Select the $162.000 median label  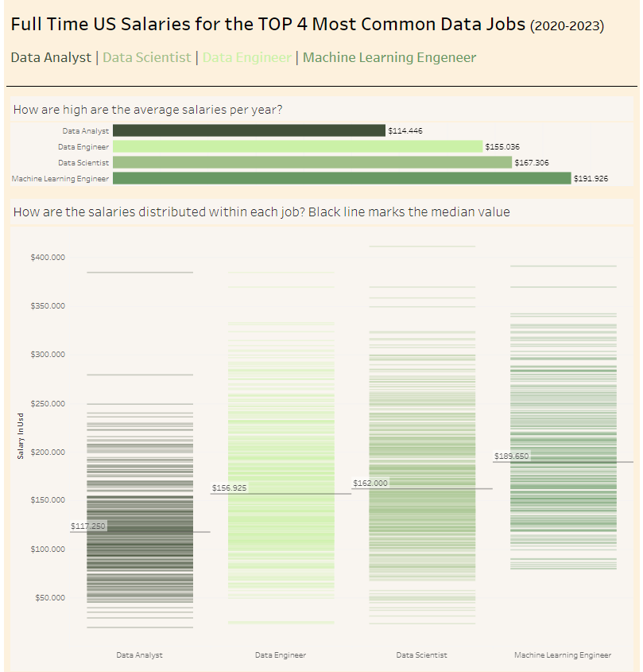(x=370, y=483)
